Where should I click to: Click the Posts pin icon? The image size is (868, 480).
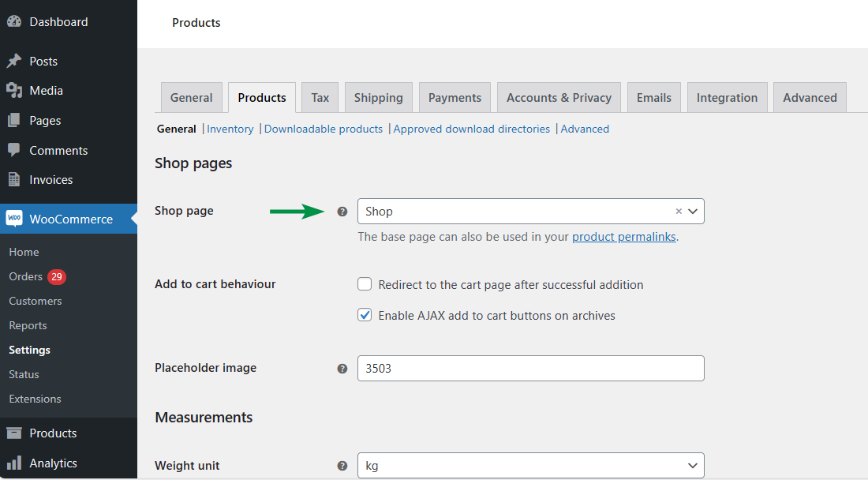click(14, 61)
